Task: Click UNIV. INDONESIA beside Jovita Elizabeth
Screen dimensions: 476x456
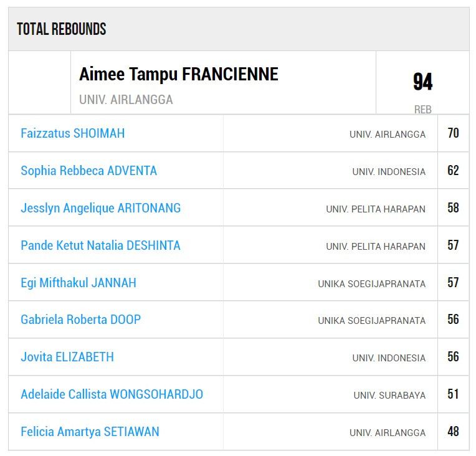Action: pos(389,358)
